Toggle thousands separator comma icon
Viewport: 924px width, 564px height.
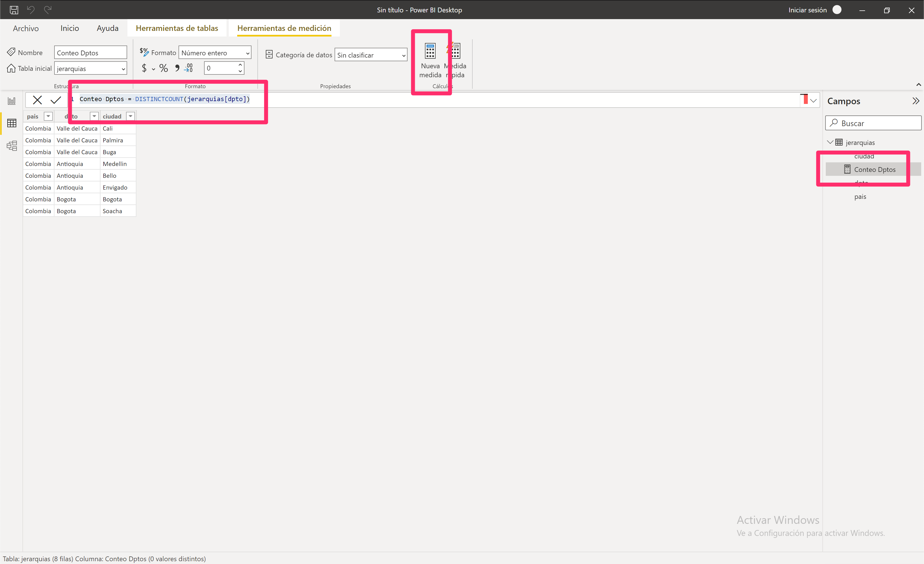[177, 68]
